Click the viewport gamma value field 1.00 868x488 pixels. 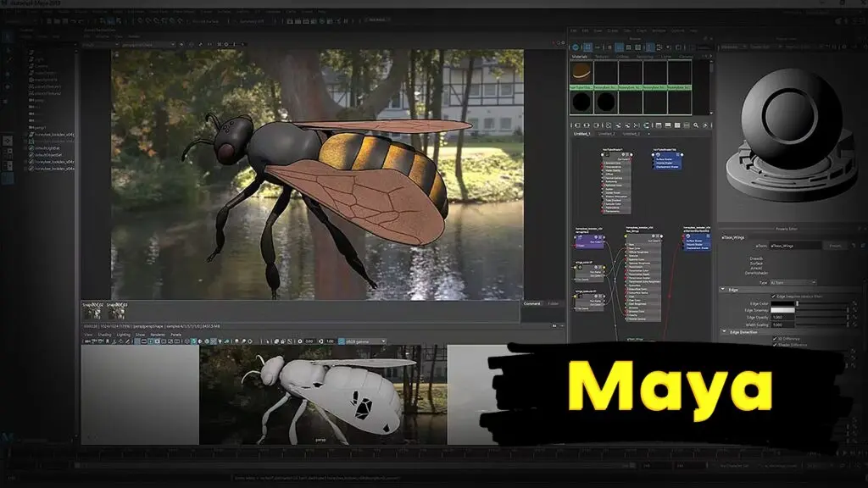[330, 341]
